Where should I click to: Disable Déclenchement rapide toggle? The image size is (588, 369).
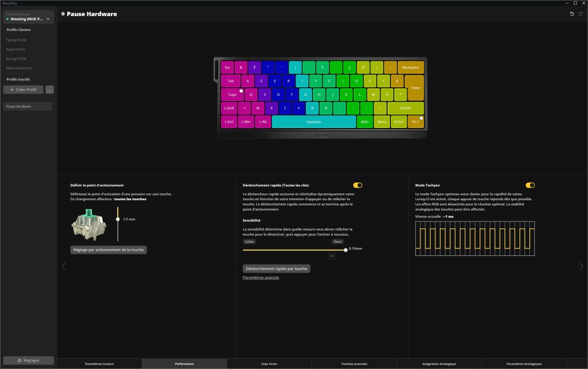tap(358, 185)
